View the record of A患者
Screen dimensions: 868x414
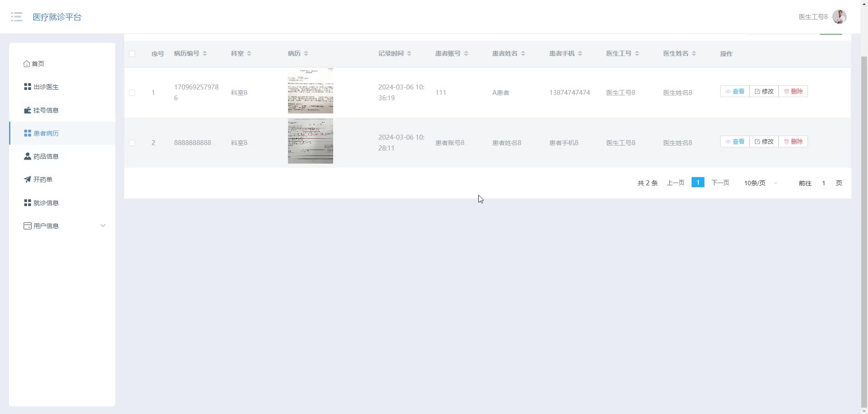(x=735, y=91)
